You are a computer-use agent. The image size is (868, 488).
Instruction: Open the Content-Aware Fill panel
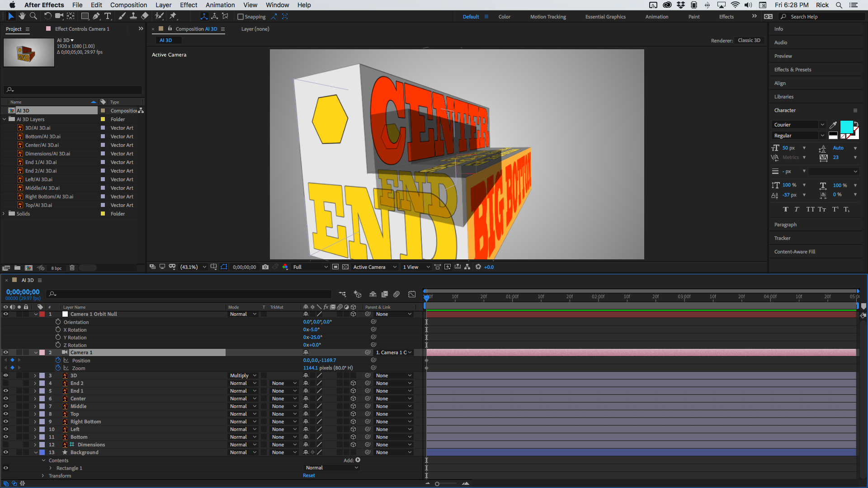(x=794, y=252)
